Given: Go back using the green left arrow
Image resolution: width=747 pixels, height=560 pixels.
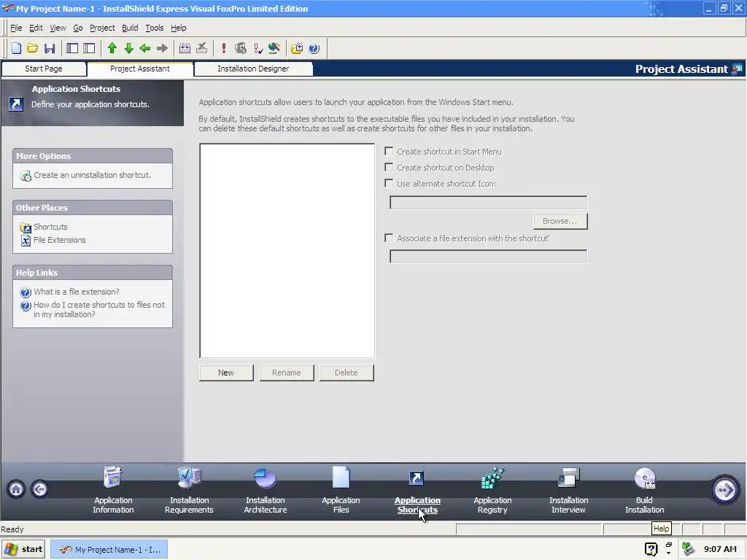Looking at the screenshot, I should click(145, 48).
